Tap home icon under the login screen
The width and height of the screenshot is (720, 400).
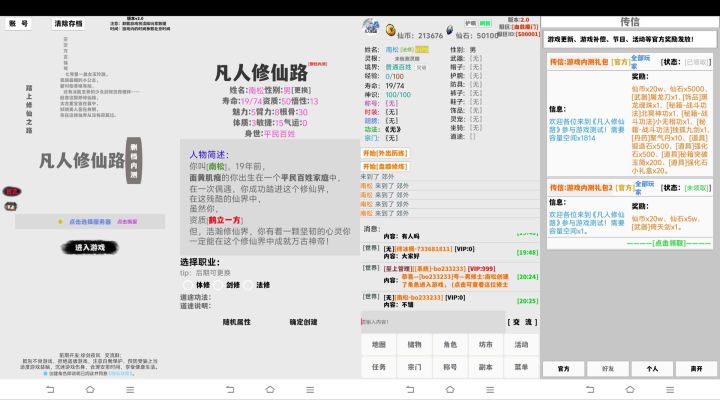pos(90,389)
